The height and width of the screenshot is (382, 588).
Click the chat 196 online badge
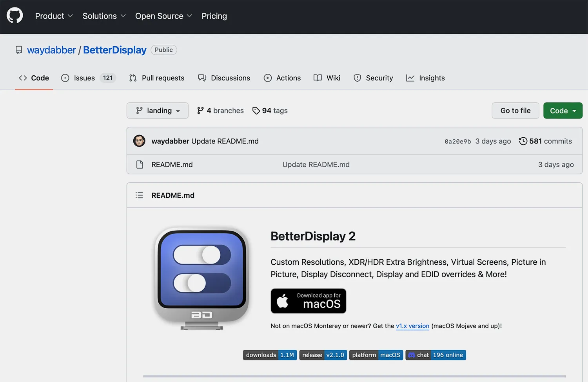436,355
